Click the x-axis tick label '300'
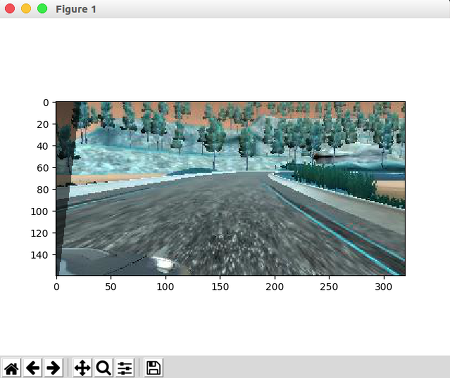 pyautogui.click(x=384, y=287)
